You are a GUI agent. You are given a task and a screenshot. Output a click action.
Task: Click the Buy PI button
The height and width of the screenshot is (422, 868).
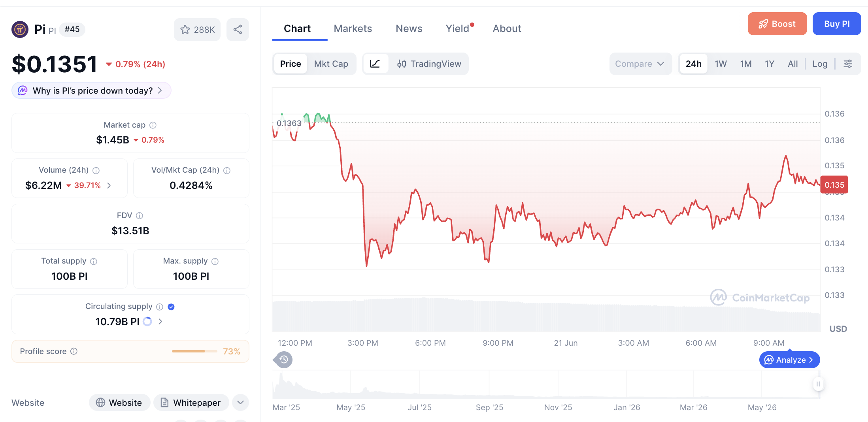[837, 24]
